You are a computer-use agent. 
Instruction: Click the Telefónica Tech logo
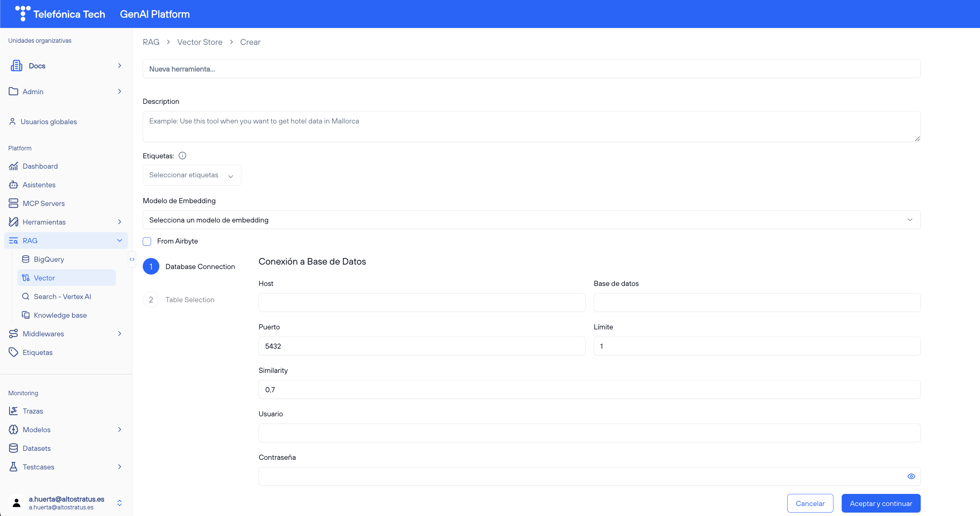tap(23, 14)
